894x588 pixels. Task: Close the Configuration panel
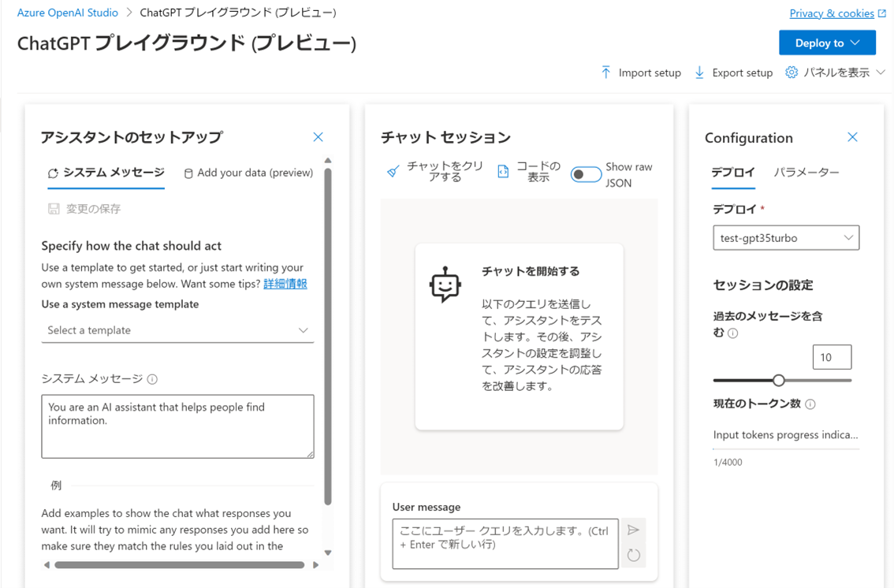point(852,136)
